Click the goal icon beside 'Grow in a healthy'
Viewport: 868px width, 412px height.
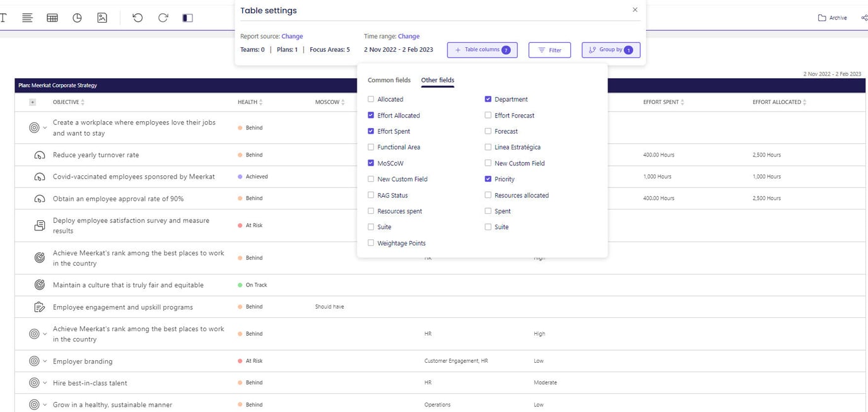pos(34,404)
